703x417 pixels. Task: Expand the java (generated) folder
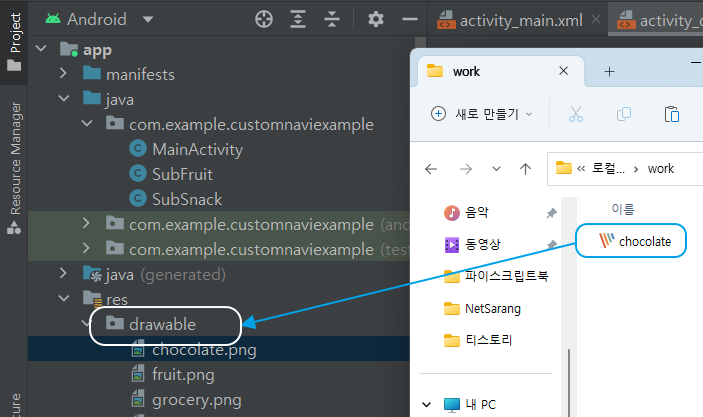point(63,273)
